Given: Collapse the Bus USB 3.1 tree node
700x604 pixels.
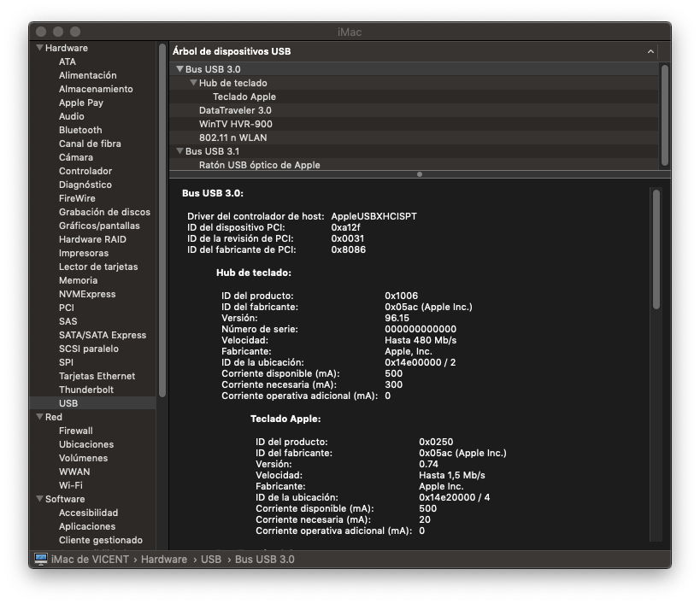Looking at the screenshot, I should click(179, 151).
